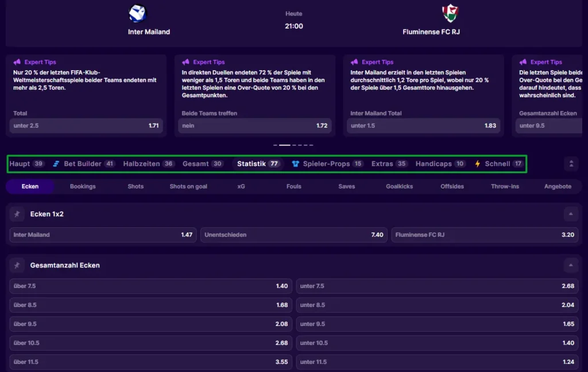588x372 pixels.
Task: Open the Bet Builder tab
Action: click(x=83, y=164)
